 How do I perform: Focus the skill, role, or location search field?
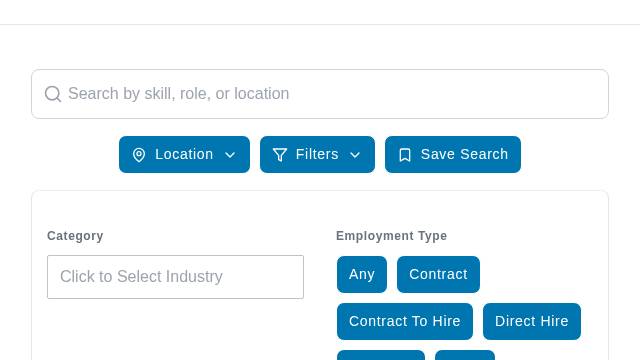(320, 94)
